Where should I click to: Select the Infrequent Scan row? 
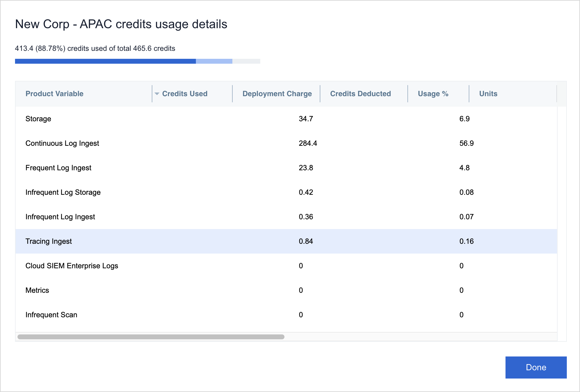pyautogui.click(x=51, y=315)
